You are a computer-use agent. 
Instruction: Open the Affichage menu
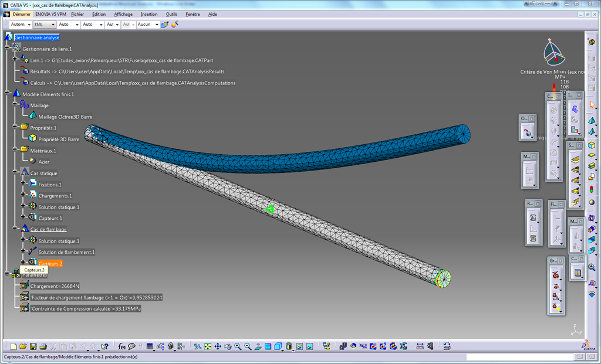click(123, 14)
